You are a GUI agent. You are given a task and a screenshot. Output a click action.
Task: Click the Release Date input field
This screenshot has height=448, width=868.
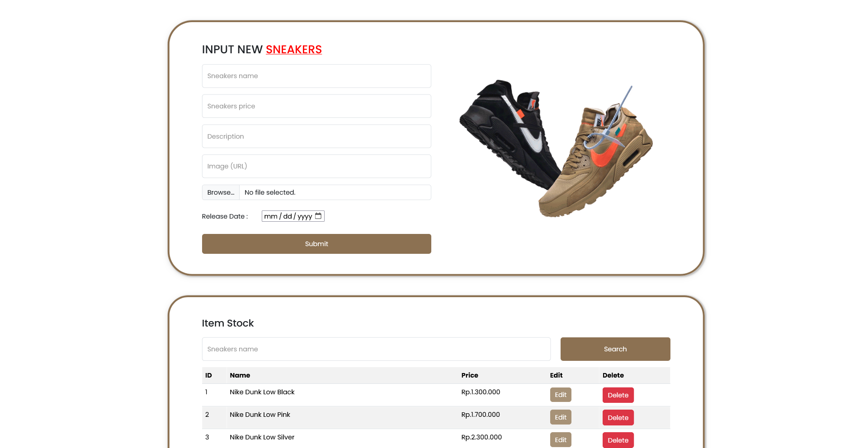coord(289,216)
